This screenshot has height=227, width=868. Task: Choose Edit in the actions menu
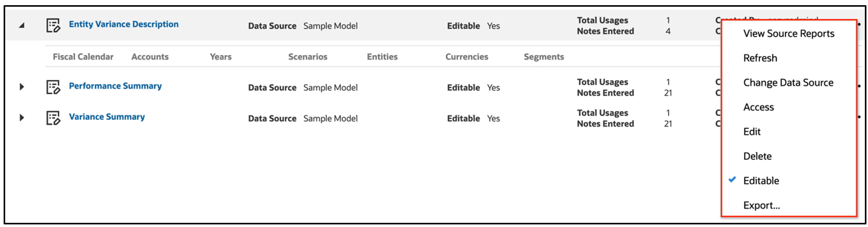[752, 132]
